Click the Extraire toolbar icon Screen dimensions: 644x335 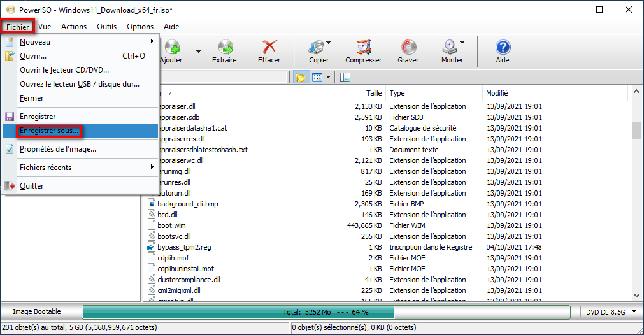pos(224,48)
